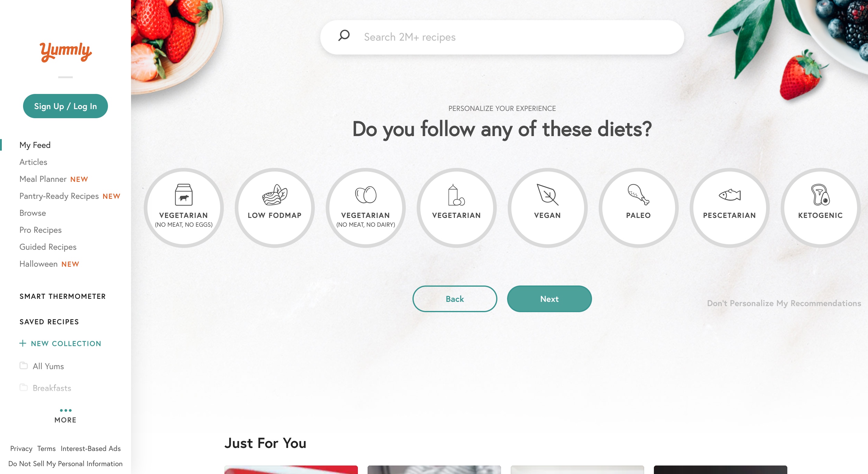Toggle Vegetarian no meat, no dairy option

365,208
